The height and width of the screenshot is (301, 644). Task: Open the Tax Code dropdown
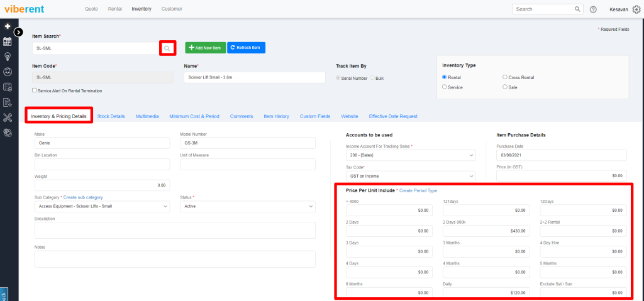click(411, 176)
